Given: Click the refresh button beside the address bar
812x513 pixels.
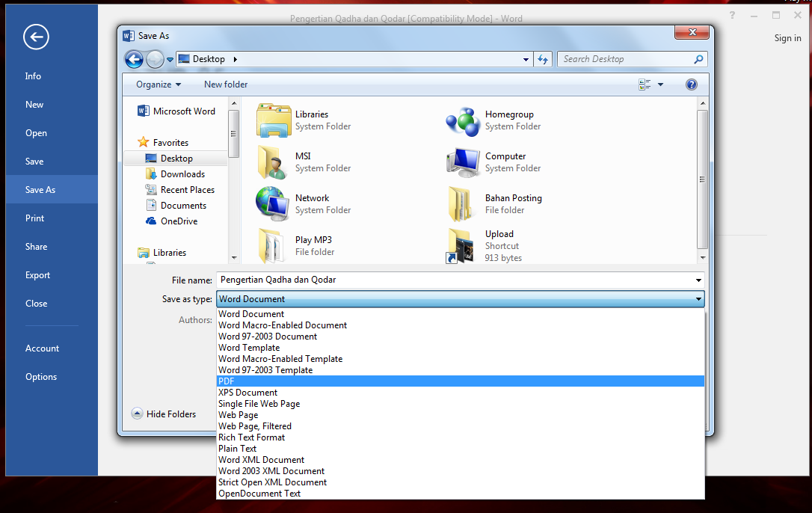Looking at the screenshot, I should [x=543, y=59].
